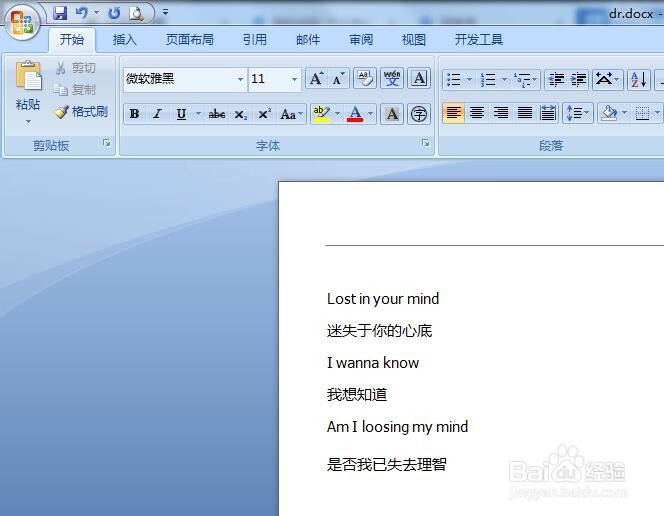Viewport: 664px width, 516px height.
Task: Redo the last action
Action: tap(114, 13)
